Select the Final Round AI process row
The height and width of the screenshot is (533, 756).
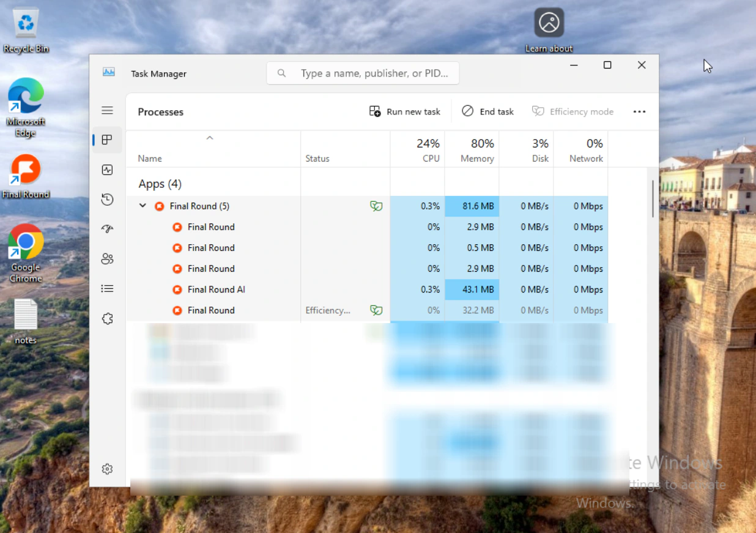click(x=367, y=289)
